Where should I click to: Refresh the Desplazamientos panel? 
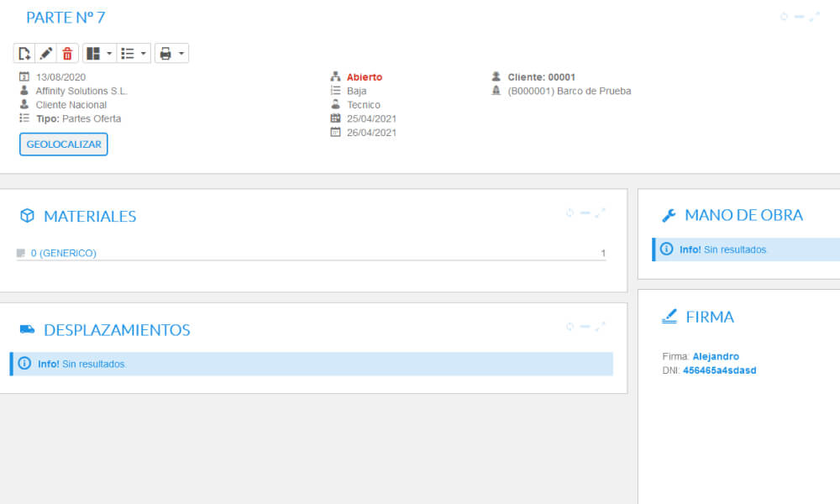[570, 326]
